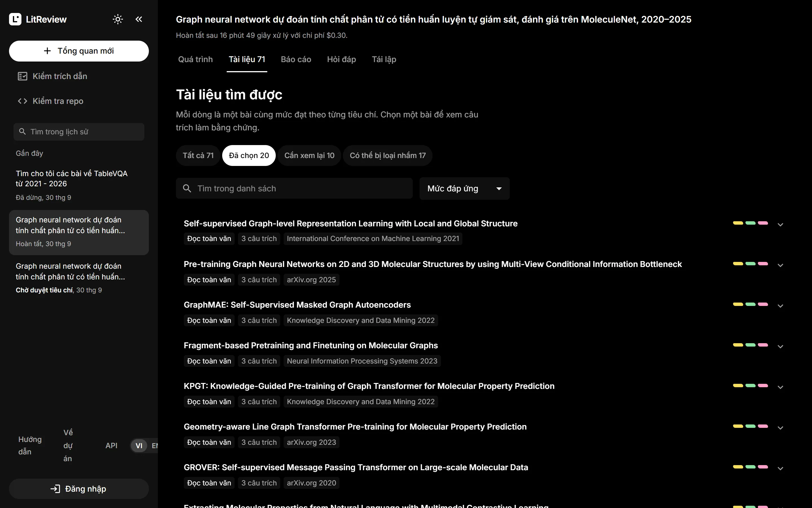Open Đọc toàn văn for GraphMAE paper

tap(209, 321)
